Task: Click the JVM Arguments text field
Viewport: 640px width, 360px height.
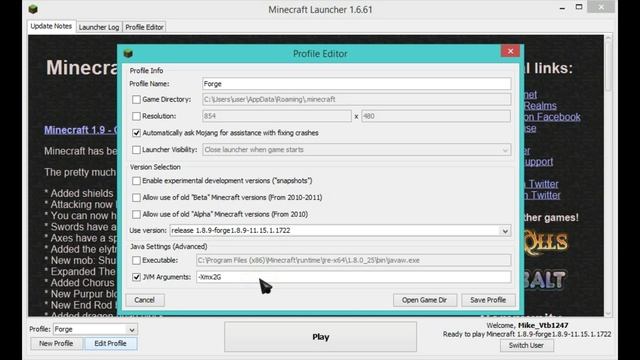Action: click(353, 277)
